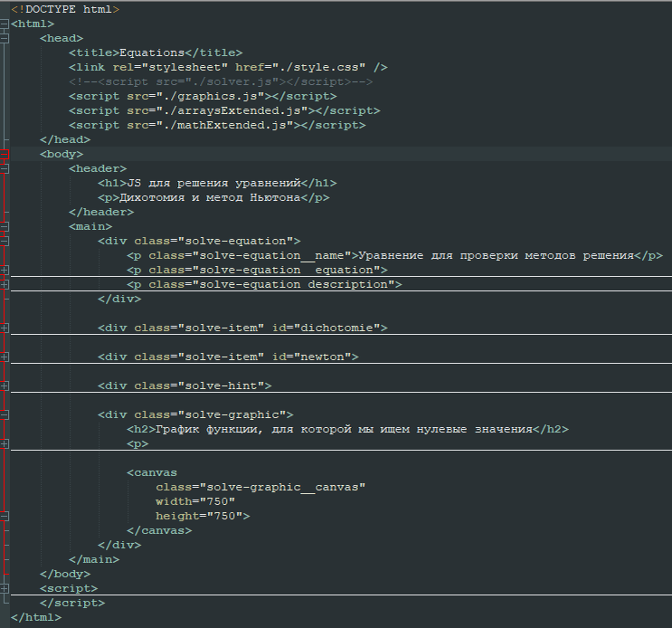
Task: Click the "./mathExtended.js" script source
Action: coord(224,125)
